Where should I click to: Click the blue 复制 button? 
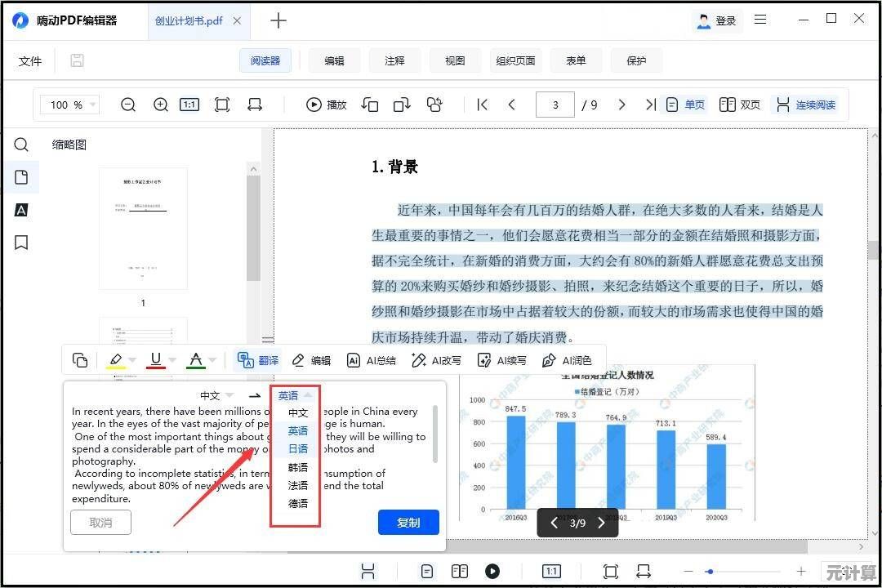point(408,523)
